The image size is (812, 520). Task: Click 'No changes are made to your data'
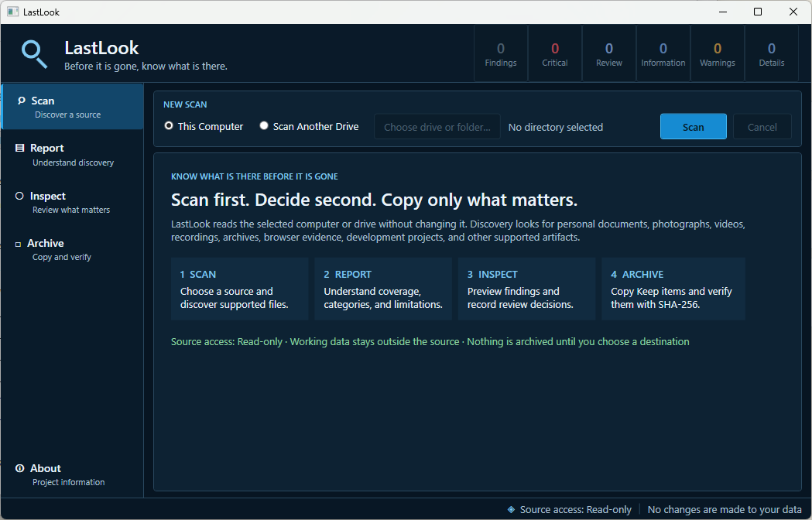point(725,510)
